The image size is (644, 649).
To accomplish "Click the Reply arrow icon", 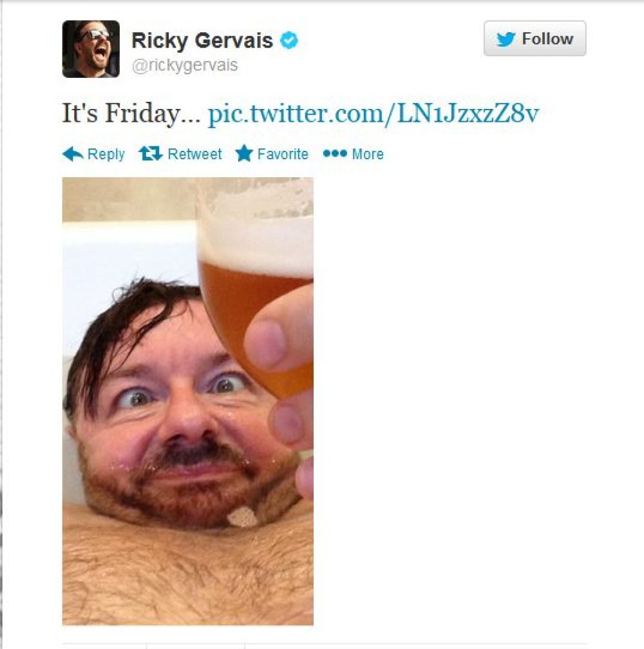I will pyautogui.click(x=73, y=154).
